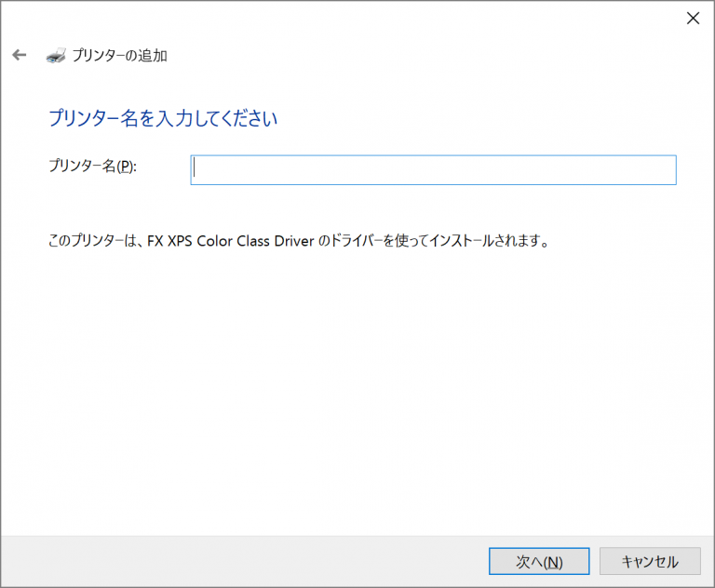715x588 pixels.
Task: Click the blank white area below the description
Action: click(354, 391)
